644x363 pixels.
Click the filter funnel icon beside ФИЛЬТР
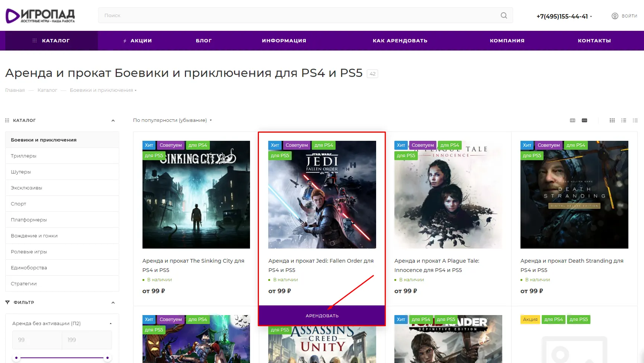[7, 302]
